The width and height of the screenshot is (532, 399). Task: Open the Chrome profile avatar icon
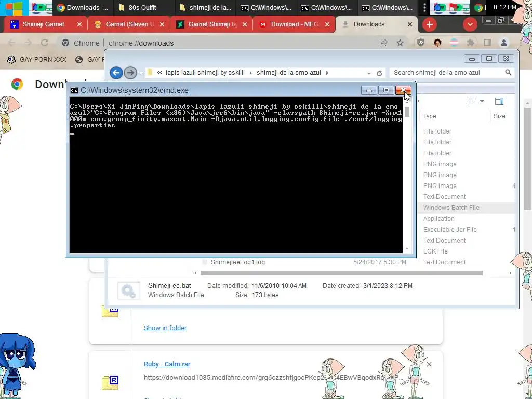coord(504,43)
